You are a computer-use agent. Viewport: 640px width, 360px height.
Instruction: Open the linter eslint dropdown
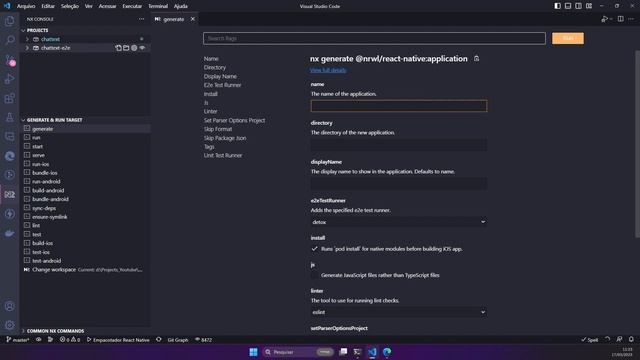(x=398, y=312)
